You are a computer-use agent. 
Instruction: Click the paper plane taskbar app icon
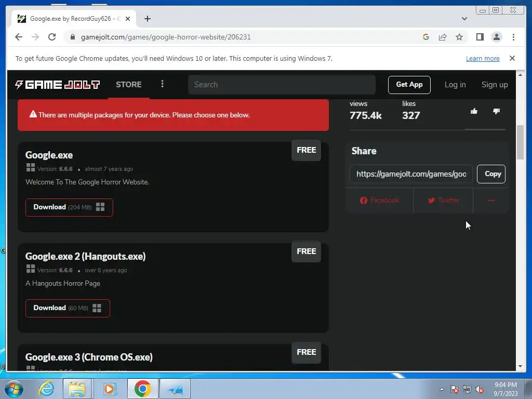[175, 389]
